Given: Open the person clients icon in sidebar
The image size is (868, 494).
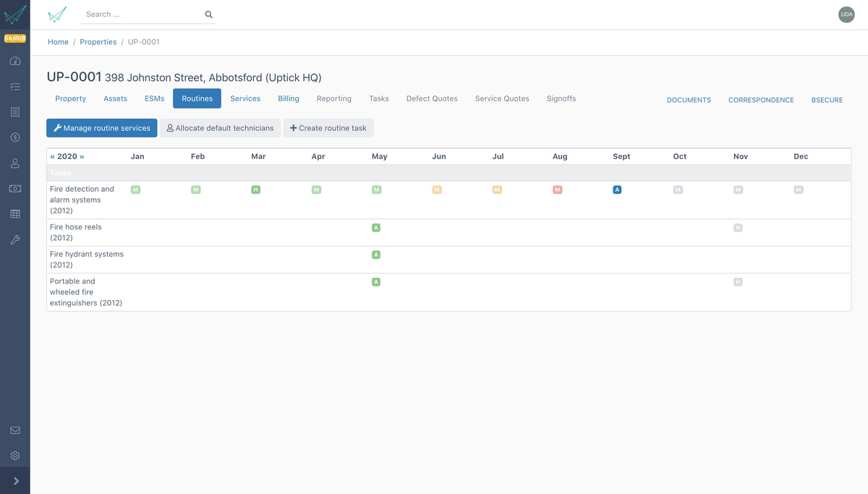Looking at the screenshot, I should [15, 163].
